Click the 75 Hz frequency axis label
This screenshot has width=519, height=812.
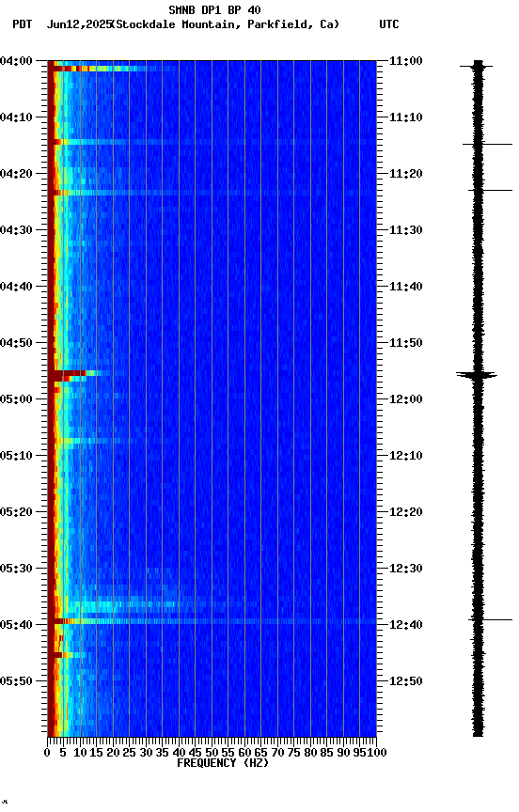(x=293, y=753)
